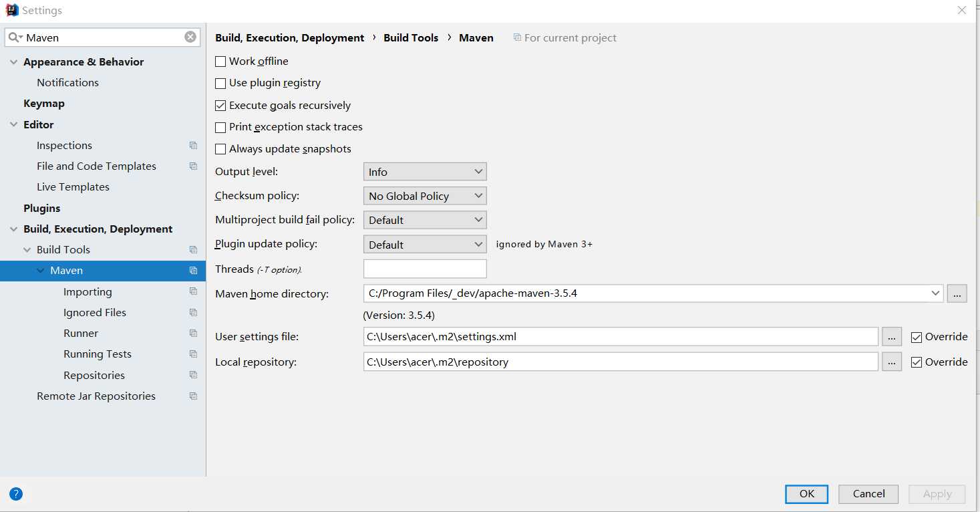Select Notifications in the settings tree
The image size is (980, 512).
pos(67,82)
